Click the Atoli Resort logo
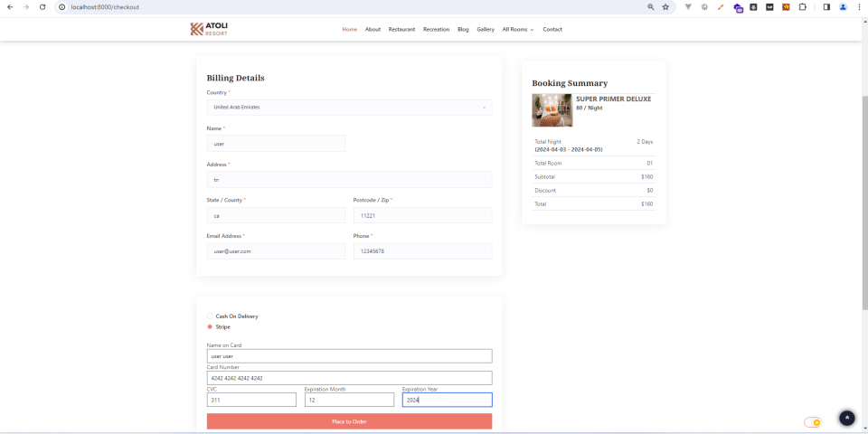Image resolution: width=868 pixels, height=434 pixels. 209,29
